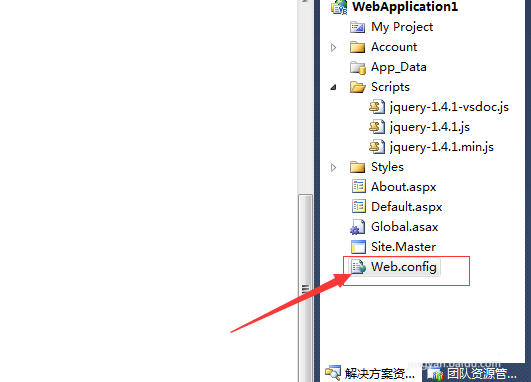
Task: Select the Styles folder label
Action: click(387, 167)
